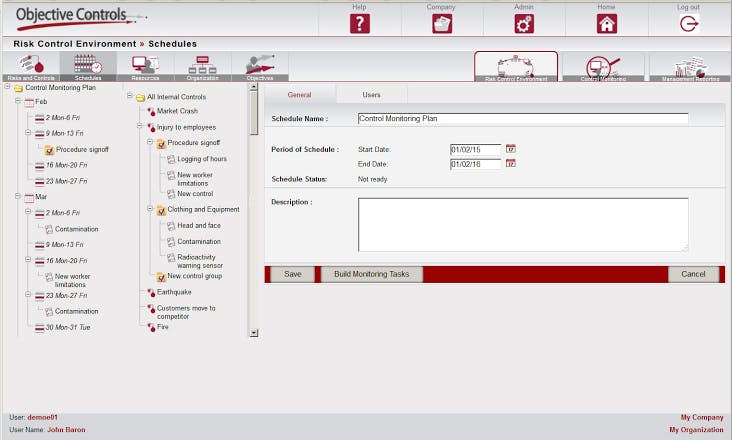Select New worker limitations under Mar week

72,280
